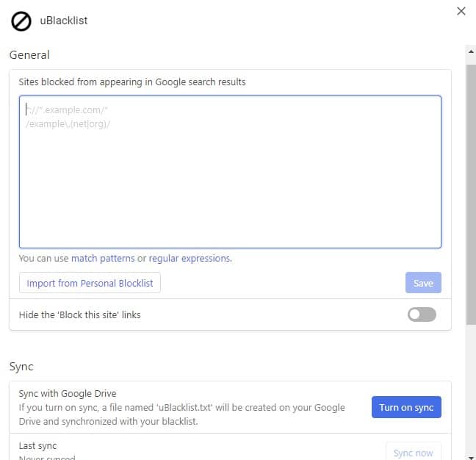Click the Hide 'Block this site' links label

[79, 315]
